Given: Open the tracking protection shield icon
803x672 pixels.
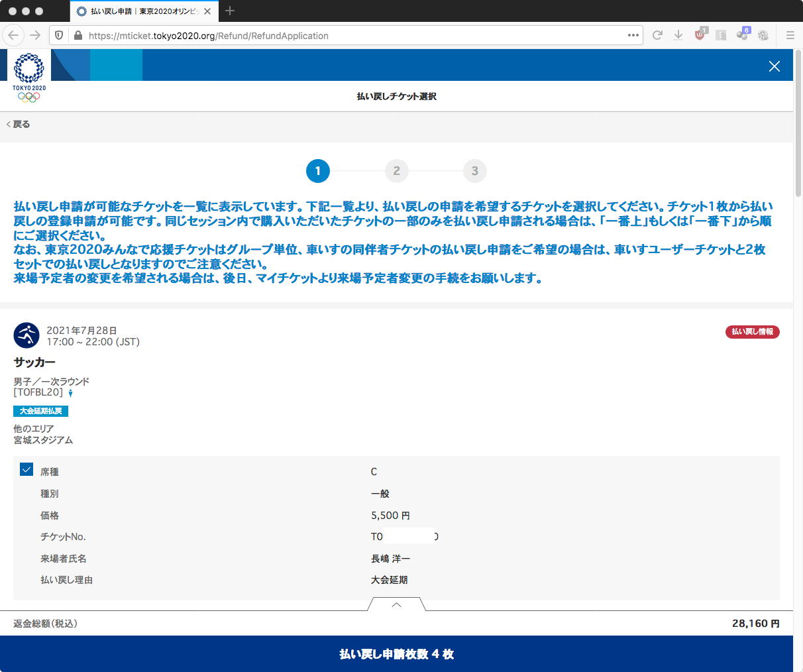Looking at the screenshot, I should pyautogui.click(x=59, y=35).
